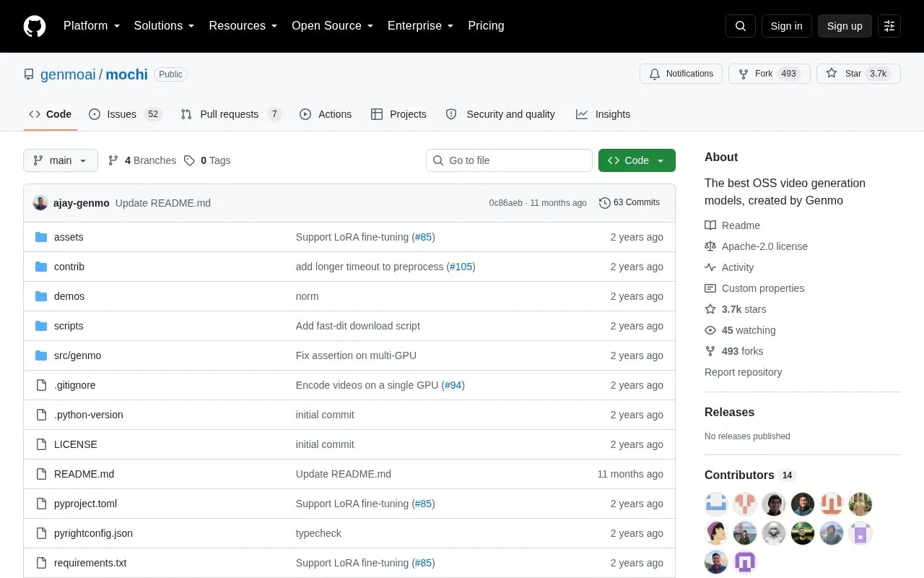The height and width of the screenshot is (578, 924).
Task: Fork the mochi repository
Action: tap(769, 74)
